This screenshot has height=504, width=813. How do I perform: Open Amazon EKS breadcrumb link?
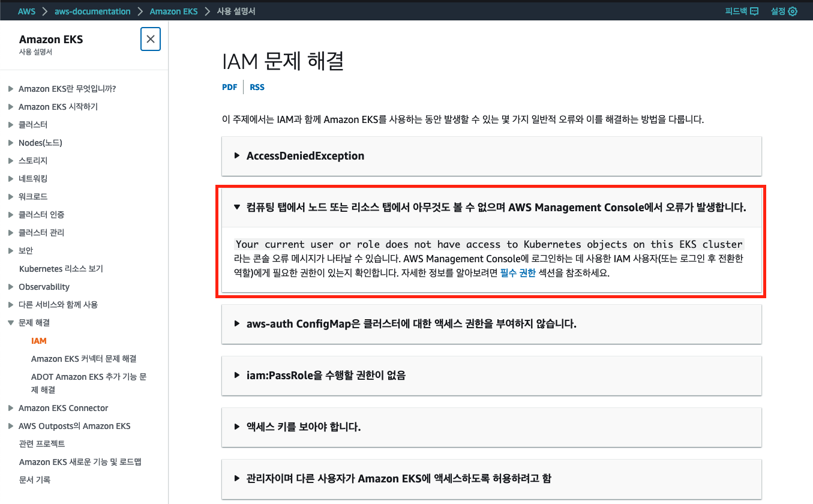tap(173, 11)
